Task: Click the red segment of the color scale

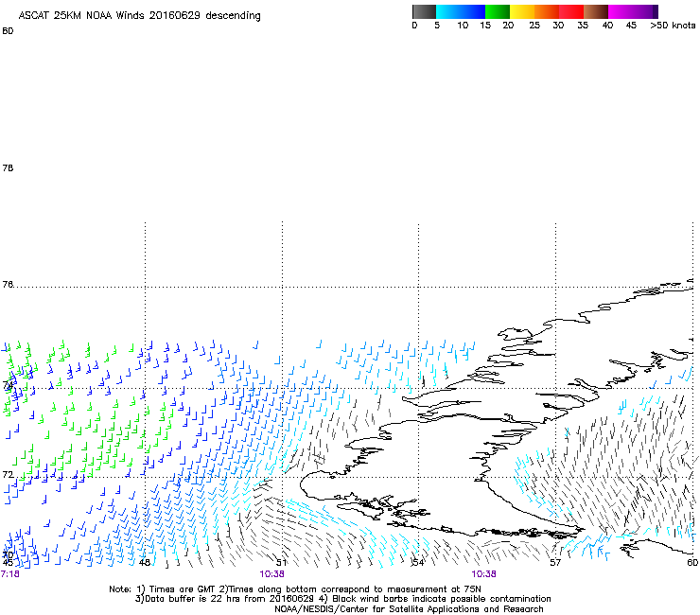Action: click(x=571, y=11)
